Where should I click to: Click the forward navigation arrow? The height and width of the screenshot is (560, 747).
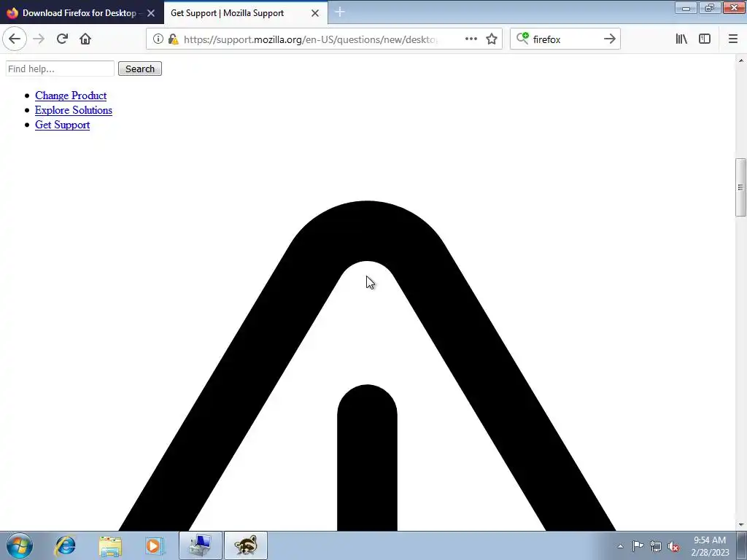tap(39, 39)
